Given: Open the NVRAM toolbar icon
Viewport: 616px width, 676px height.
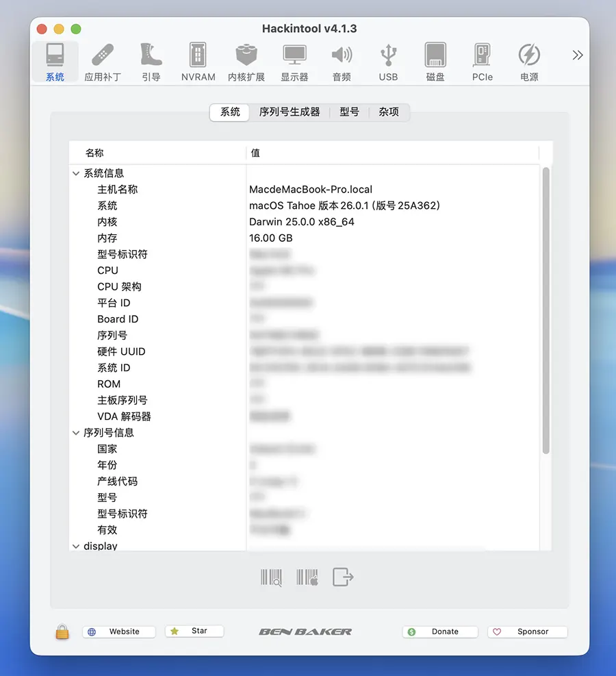Looking at the screenshot, I should pyautogui.click(x=198, y=62).
